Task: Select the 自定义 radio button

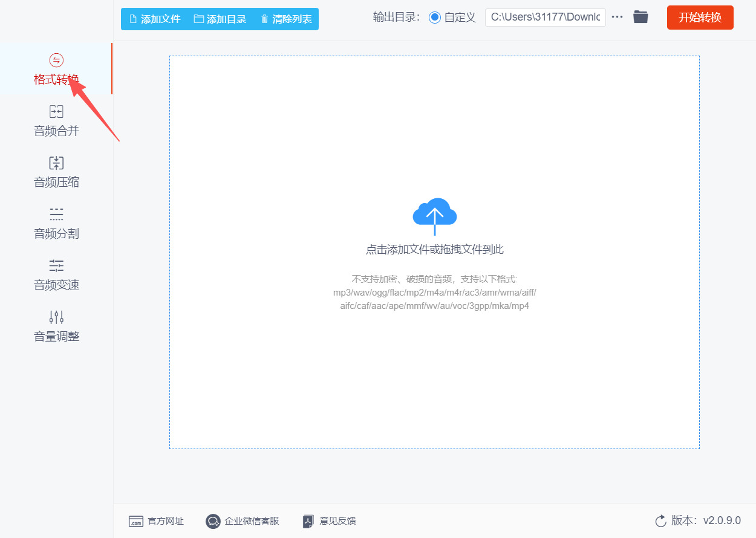Action: 434,18
